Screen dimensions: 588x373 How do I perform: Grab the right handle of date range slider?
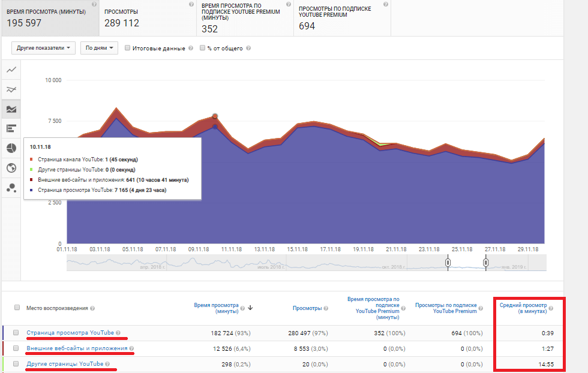tap(486, 262)
